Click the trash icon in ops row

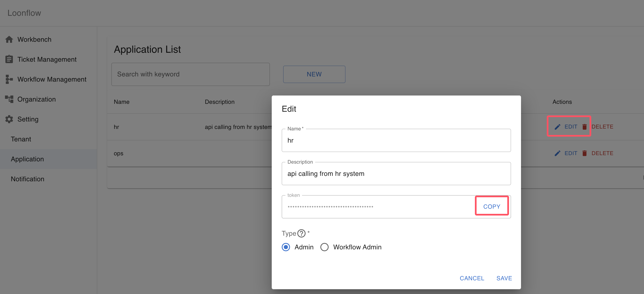coord(584,153)
